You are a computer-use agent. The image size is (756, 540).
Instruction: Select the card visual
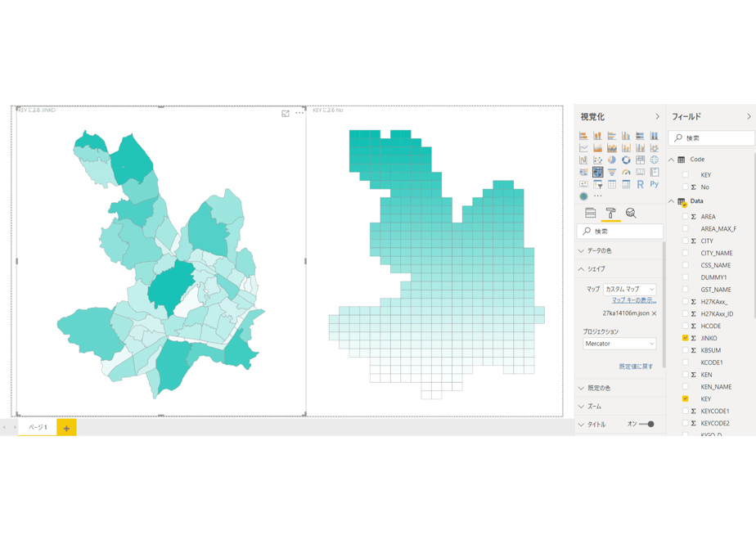pyautogui.click(x=641, y=172)
